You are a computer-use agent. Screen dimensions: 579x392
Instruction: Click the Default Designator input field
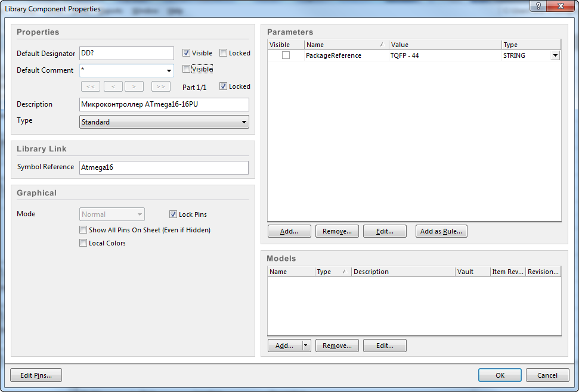point(126,53)
